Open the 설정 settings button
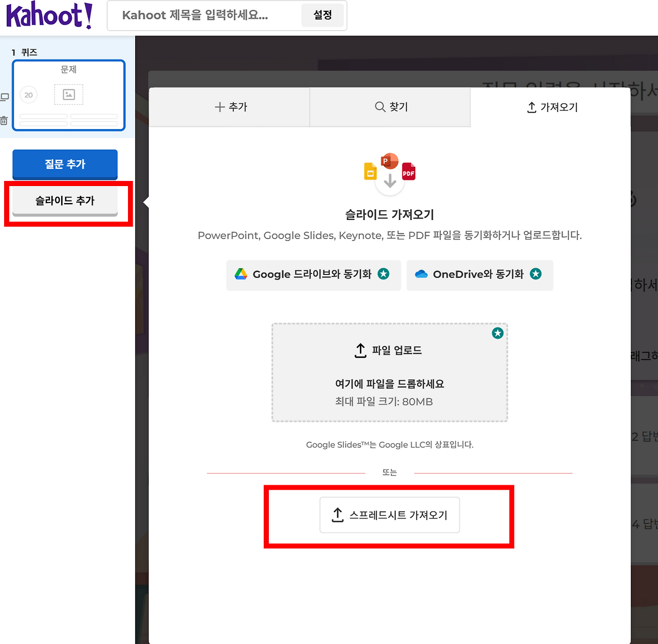 click(x=322, y=15)
